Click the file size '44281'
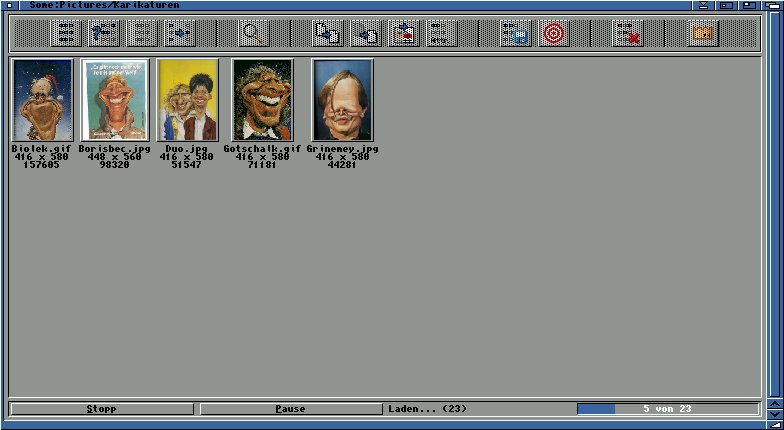The width and height of the screenshot is (784, 430). point(342,164)
